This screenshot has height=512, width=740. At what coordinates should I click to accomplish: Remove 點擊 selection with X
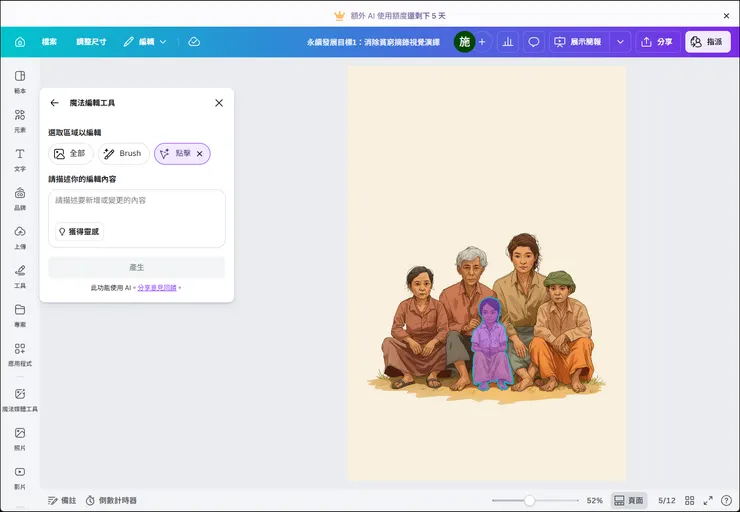[200, 154]
